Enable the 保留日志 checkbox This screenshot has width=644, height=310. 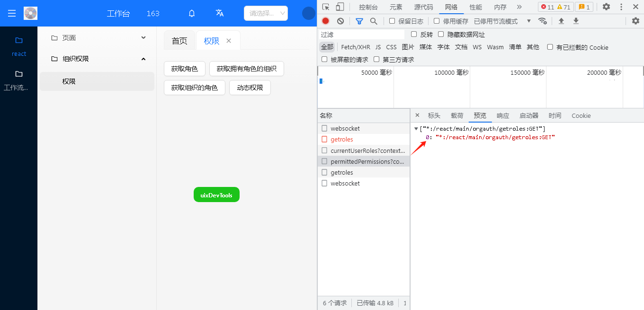(x=392, y=21)
